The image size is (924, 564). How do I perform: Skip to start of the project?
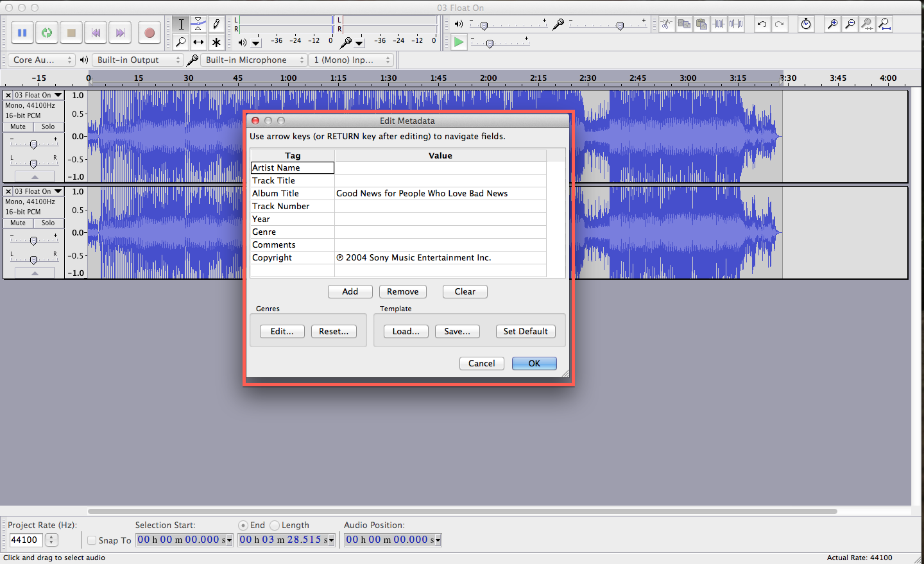click(x=96, y=33)
